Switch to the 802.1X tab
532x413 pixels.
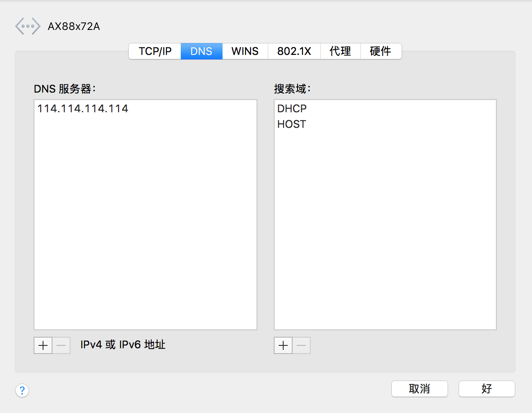coord(294,51)
